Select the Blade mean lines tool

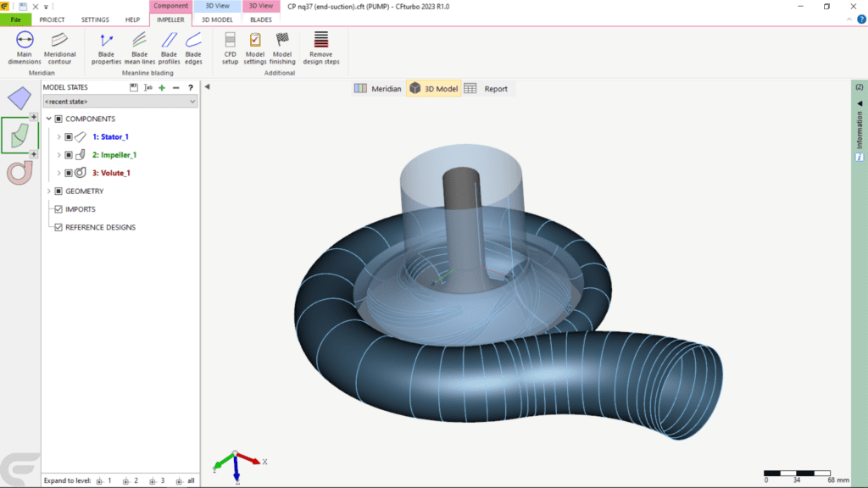(x=138, y=47)
